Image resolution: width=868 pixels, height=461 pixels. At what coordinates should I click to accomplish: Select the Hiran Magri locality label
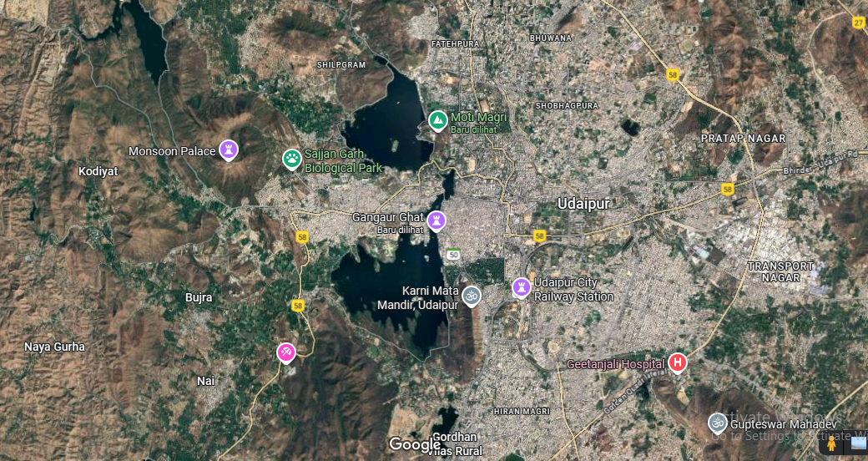point(520,412)
